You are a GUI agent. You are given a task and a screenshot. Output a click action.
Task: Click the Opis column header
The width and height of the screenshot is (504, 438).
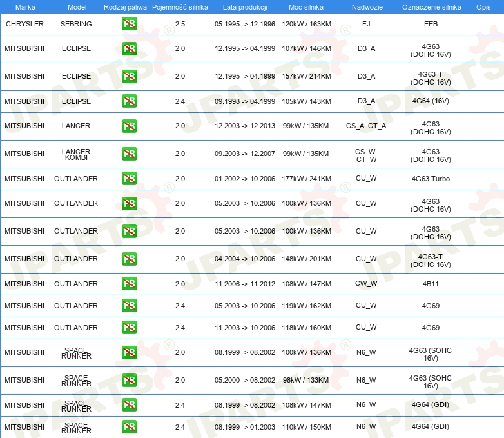pos(483,7)
